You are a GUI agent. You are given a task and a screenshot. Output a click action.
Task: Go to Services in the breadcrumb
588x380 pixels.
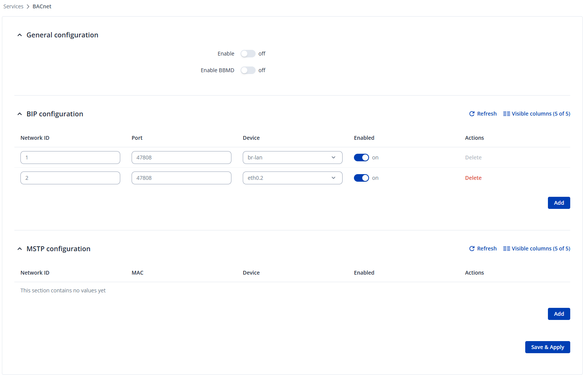[x=13, y=6]
